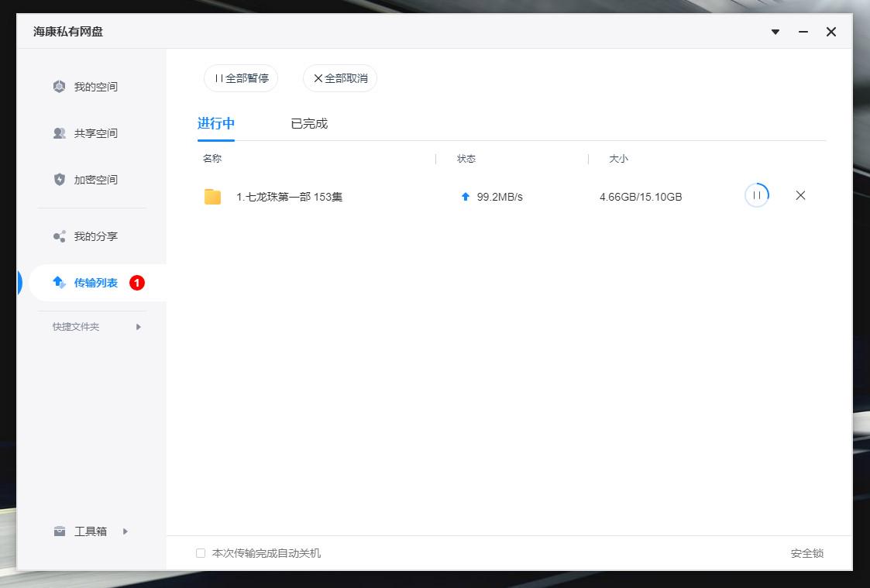Click the blue upload arrow beside 99.2MB/s

point(465,196)
